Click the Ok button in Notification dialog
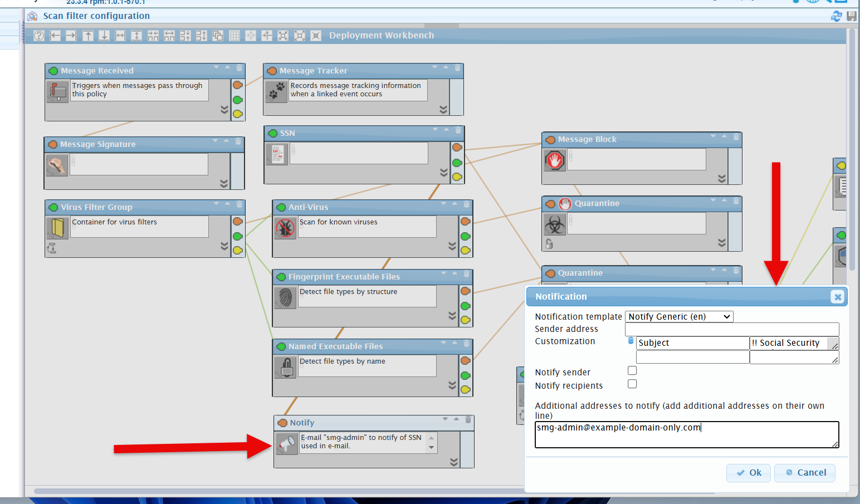Viewport: 860px width, 504px height. point(749,473)
